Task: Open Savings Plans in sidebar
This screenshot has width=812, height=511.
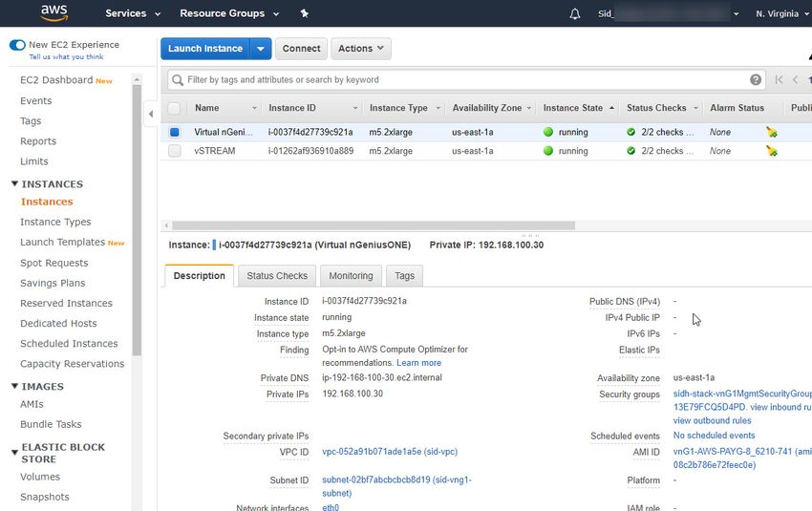Action: pos(53,283)
